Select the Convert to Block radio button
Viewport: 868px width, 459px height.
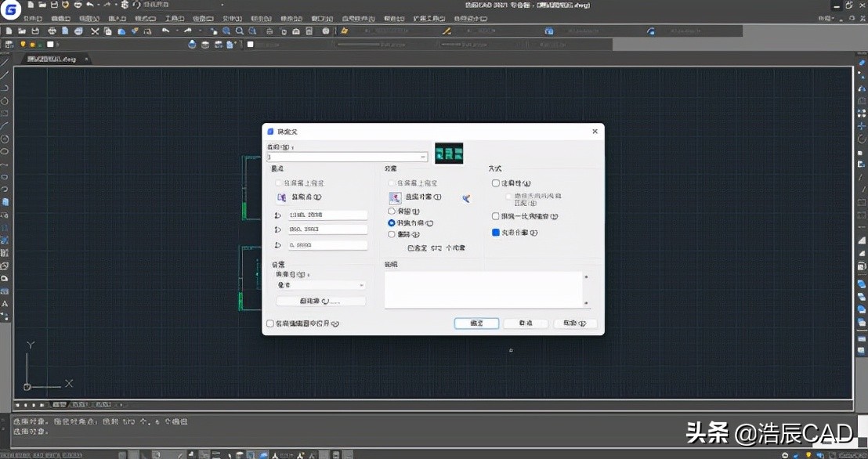[x=391, y=222]
